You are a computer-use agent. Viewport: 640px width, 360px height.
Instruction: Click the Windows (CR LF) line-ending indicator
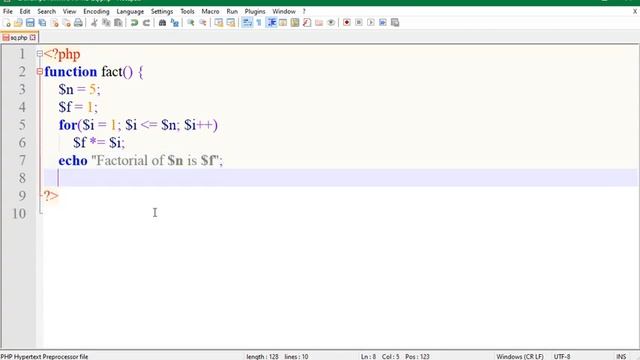[520, 356]
